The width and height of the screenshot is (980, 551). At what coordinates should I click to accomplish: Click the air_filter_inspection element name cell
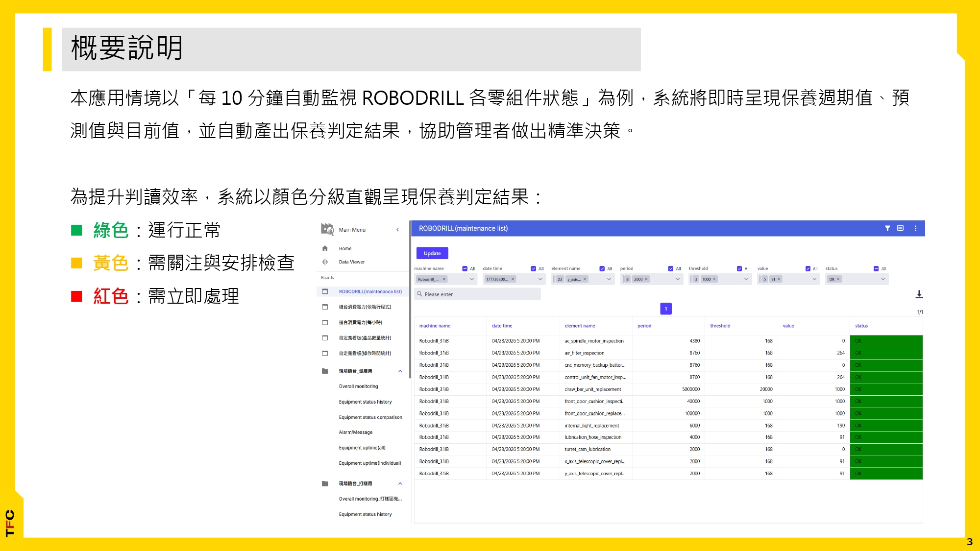point(595,353)
